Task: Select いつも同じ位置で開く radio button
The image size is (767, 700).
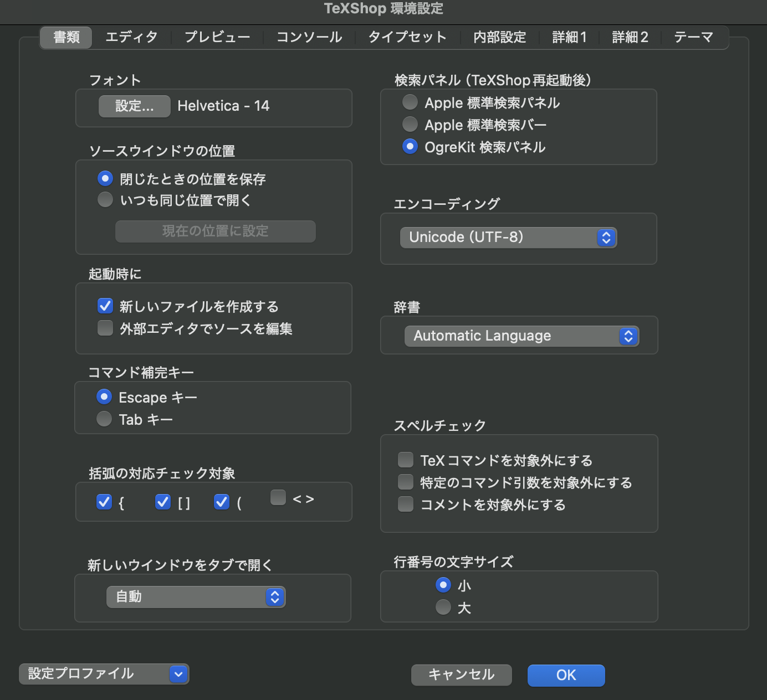Action: click(105, 199)
